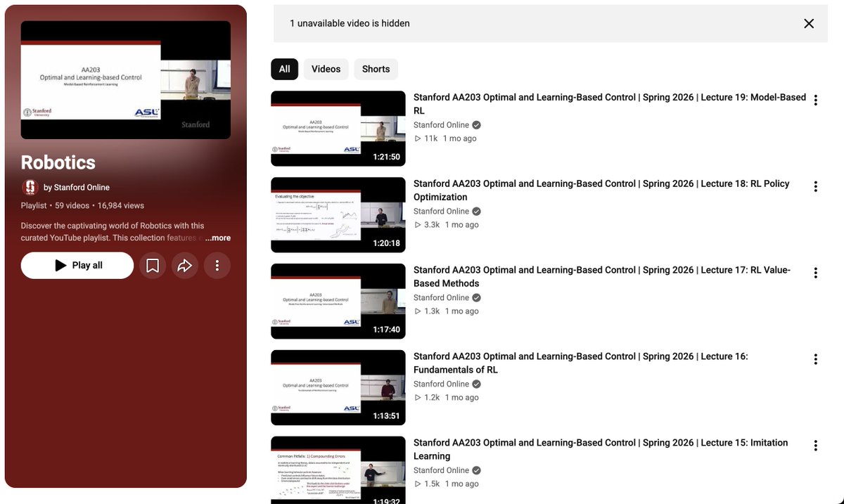Open Lecture 19: Model-Based RL video title
This screenshot has height=504, width=844.
click(610, 104)
